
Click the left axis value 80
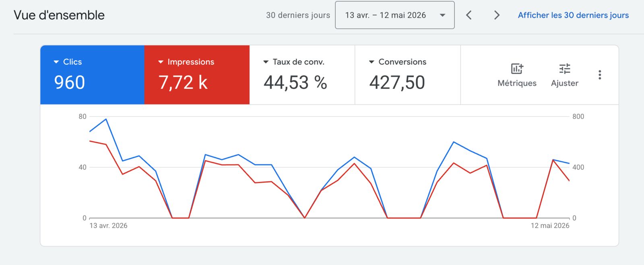[x=83, y=117]
